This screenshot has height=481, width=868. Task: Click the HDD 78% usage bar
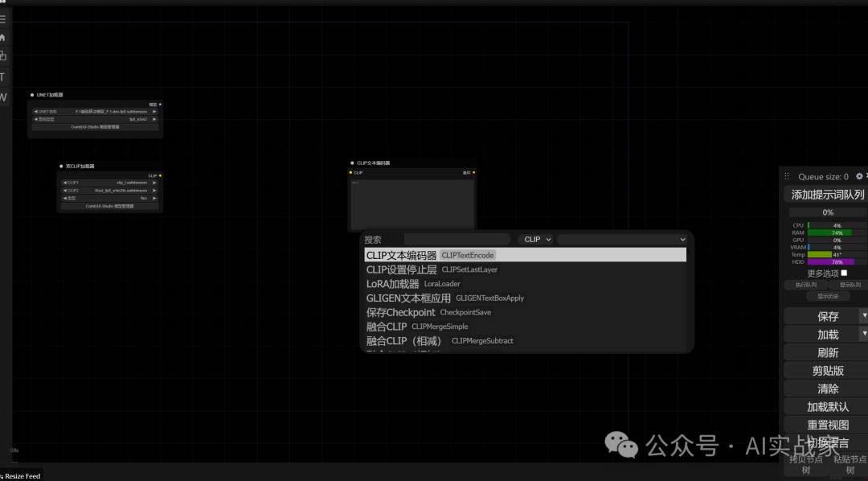coord(837,261)
